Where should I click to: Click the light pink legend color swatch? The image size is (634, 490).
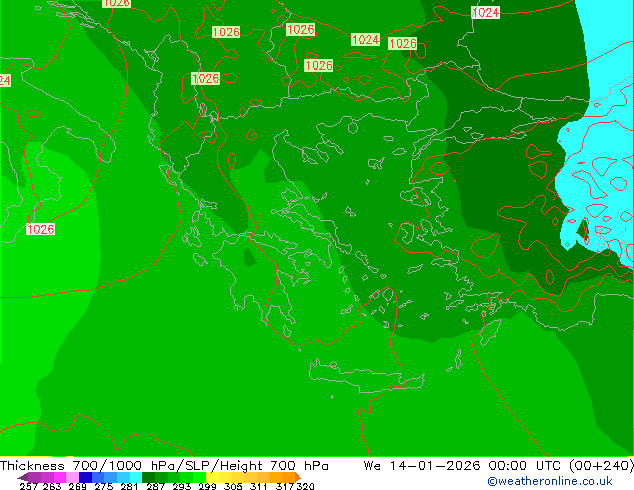[x=72, y=477]
